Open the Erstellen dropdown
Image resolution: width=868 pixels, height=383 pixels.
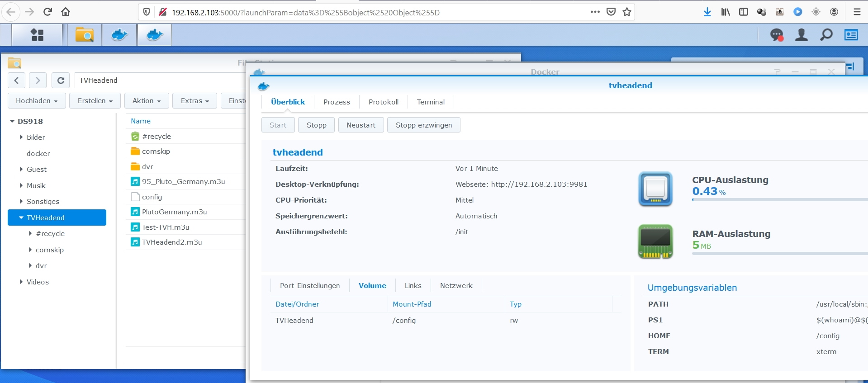point(95,101)
